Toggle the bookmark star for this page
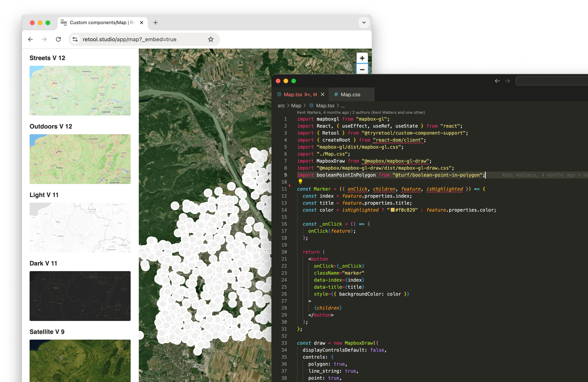588x382 pixels. pyautogui.click(x=211, y=39)
